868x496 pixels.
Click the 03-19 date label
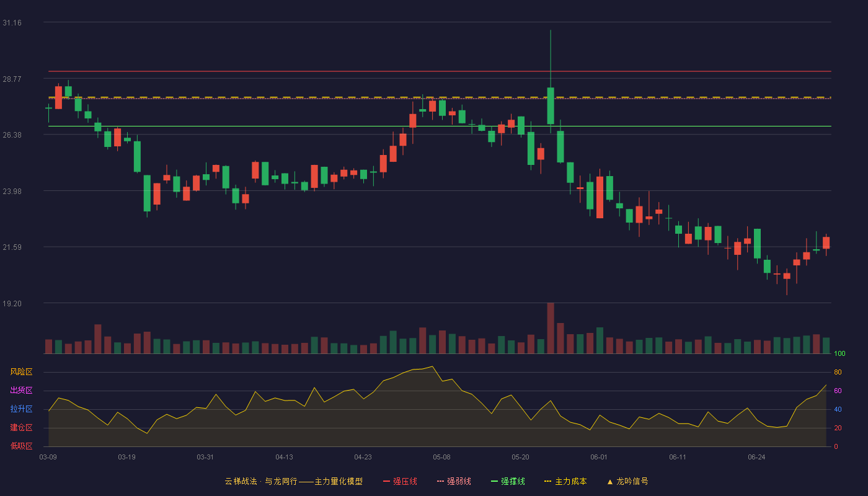(x=126, y=457)
